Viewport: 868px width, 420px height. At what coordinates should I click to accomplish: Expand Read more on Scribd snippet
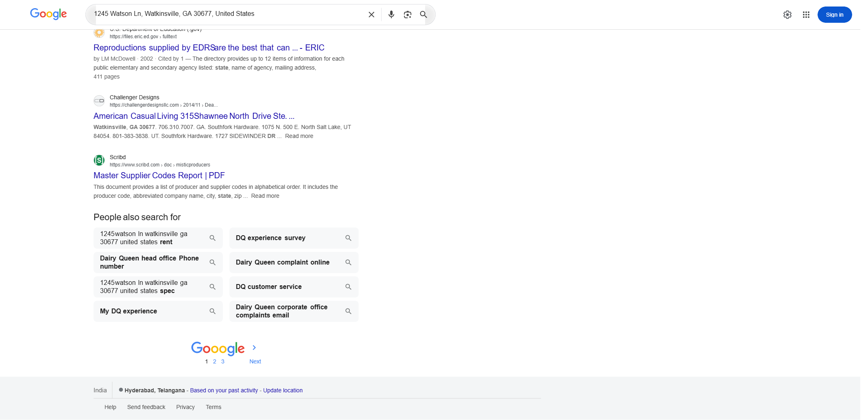click(265, 196)
